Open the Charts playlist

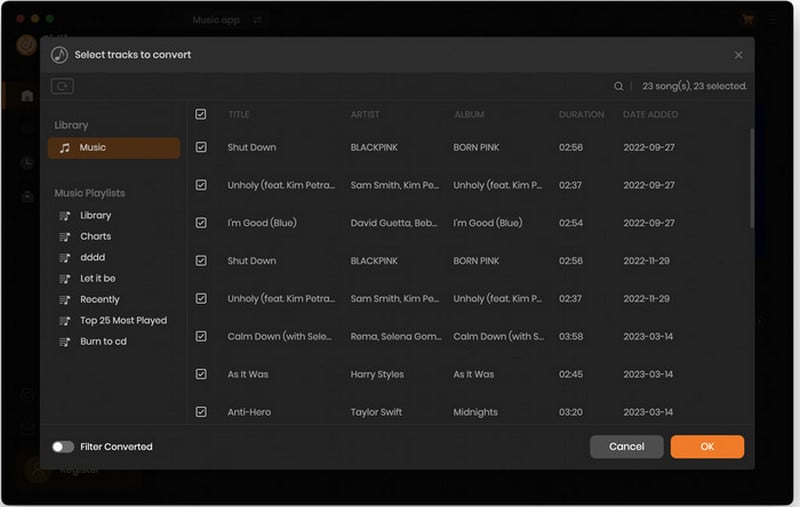(95, 236)
